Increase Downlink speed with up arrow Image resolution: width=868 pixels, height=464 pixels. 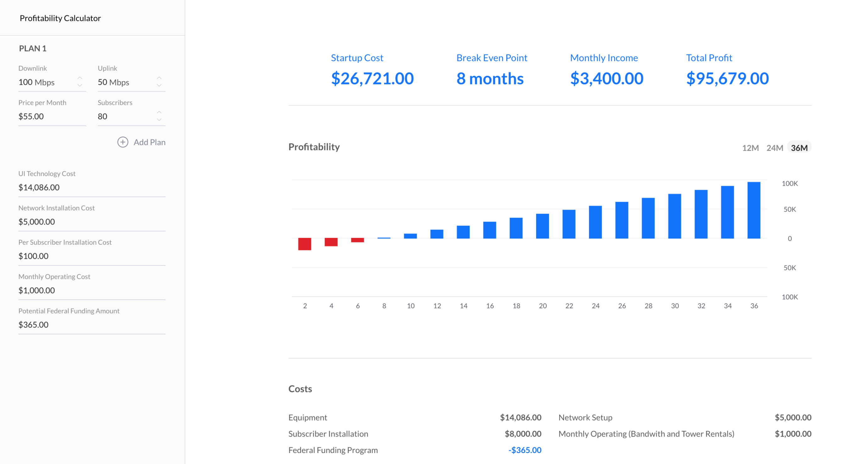[x=80, y=77]
